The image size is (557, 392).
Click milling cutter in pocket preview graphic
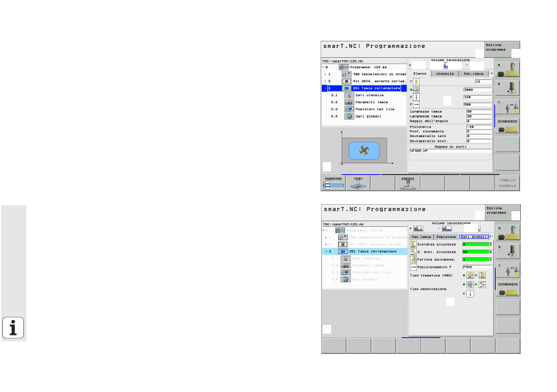tap(364, 150)
